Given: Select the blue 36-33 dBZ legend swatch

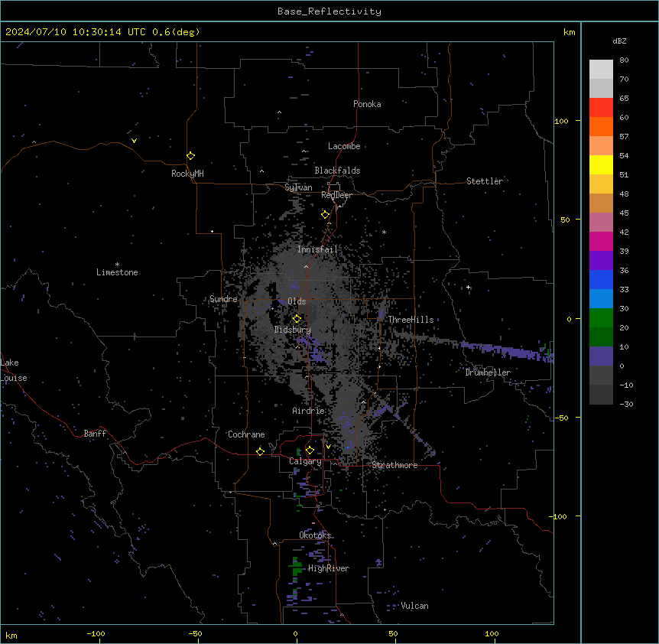Looking at the screenshot, I should click(x=601, y=279).
